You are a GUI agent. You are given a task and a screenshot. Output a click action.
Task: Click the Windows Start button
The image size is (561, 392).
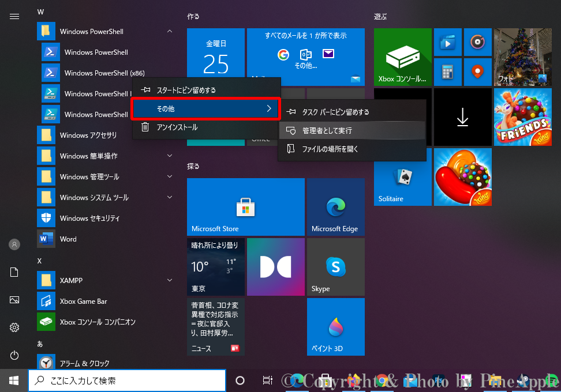coord(14,380)
